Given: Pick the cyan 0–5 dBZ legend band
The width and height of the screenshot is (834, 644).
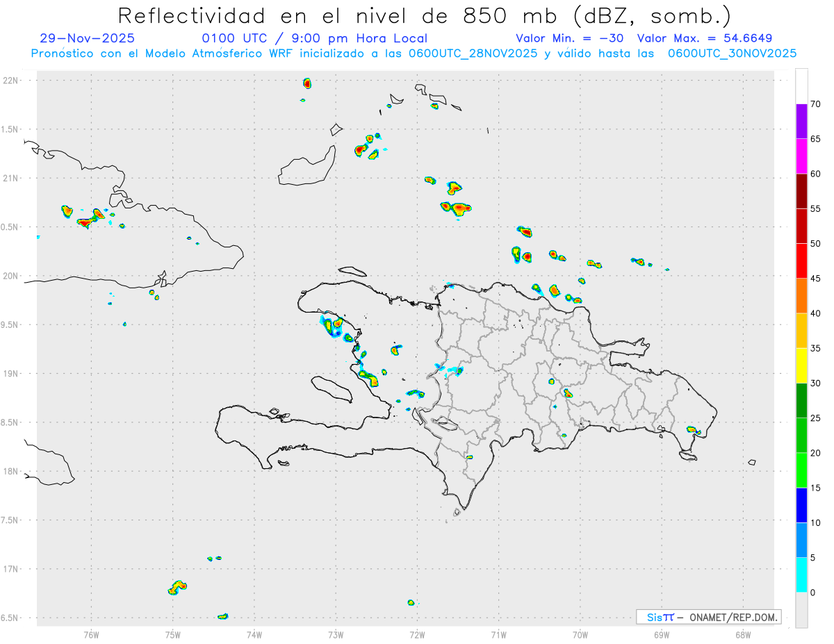Looking at the screenshot, I should coord(801,575).
